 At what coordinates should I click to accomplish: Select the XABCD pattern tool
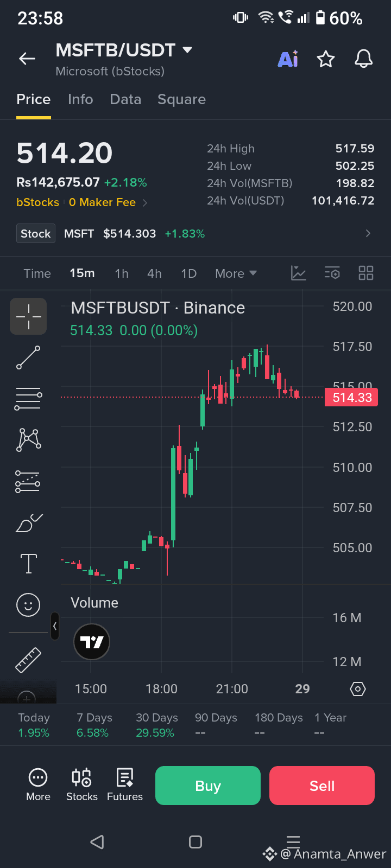[28, 439]
